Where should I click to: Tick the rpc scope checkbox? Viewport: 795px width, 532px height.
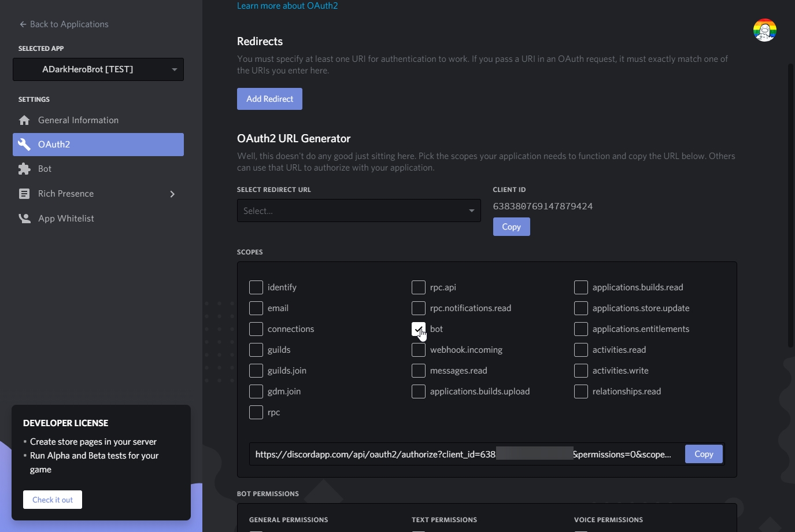tap(256, 412)
